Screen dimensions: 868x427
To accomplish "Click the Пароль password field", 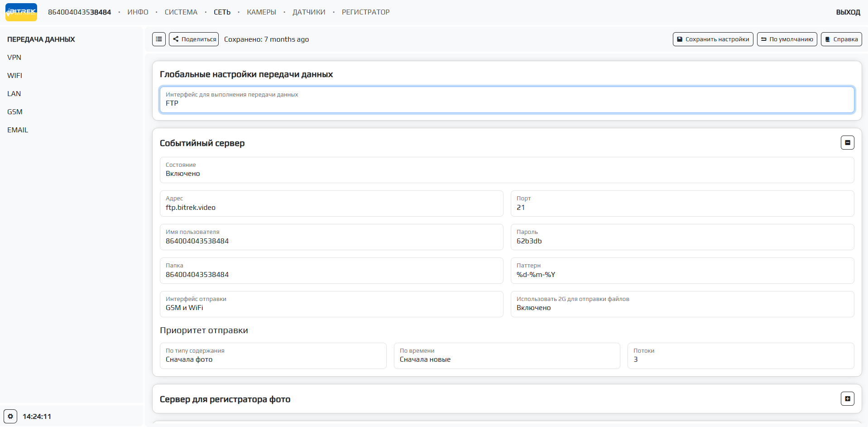I will coord(682,237).
